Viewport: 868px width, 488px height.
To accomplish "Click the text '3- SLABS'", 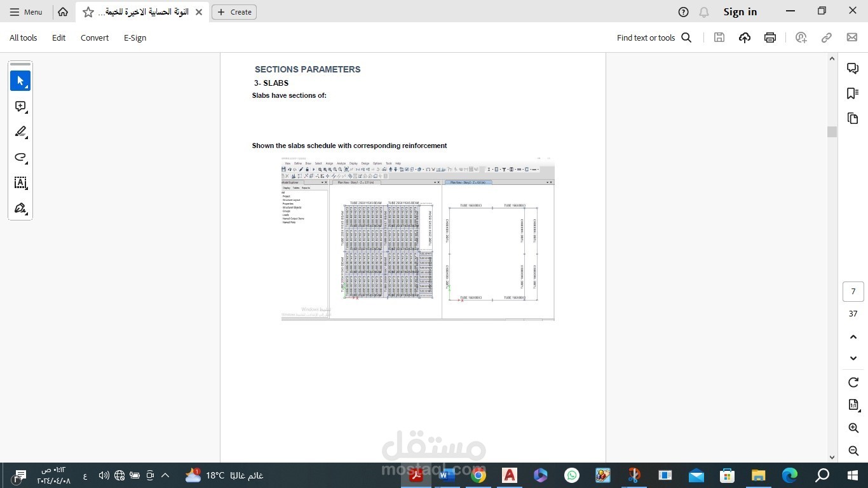I will [x=271, y=83].
